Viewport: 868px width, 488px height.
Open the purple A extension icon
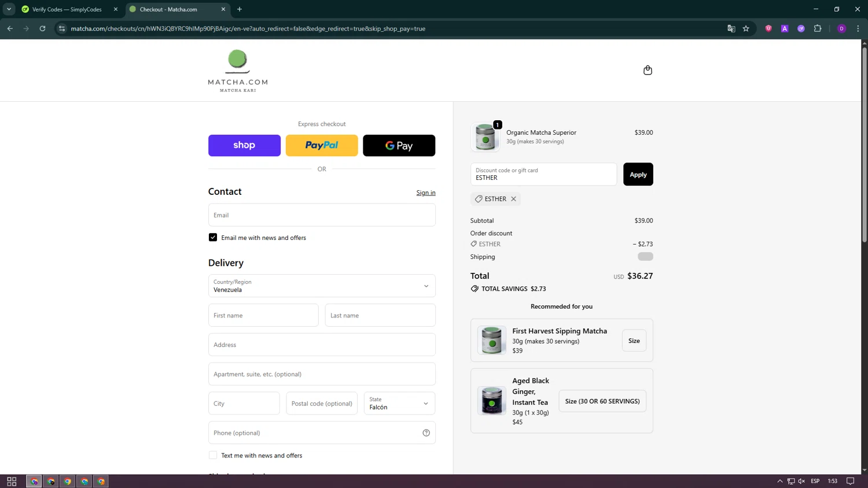coord(785,28)
